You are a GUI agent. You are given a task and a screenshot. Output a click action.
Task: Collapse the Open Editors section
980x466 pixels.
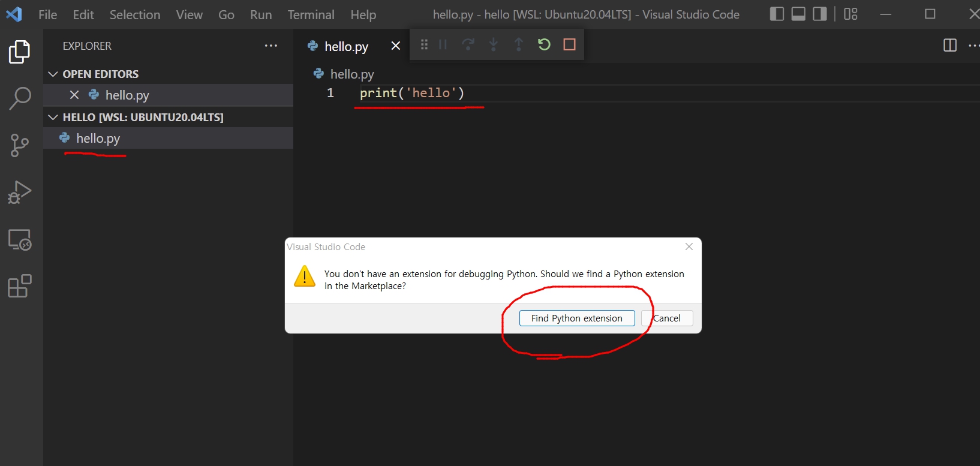coord(53,74)
